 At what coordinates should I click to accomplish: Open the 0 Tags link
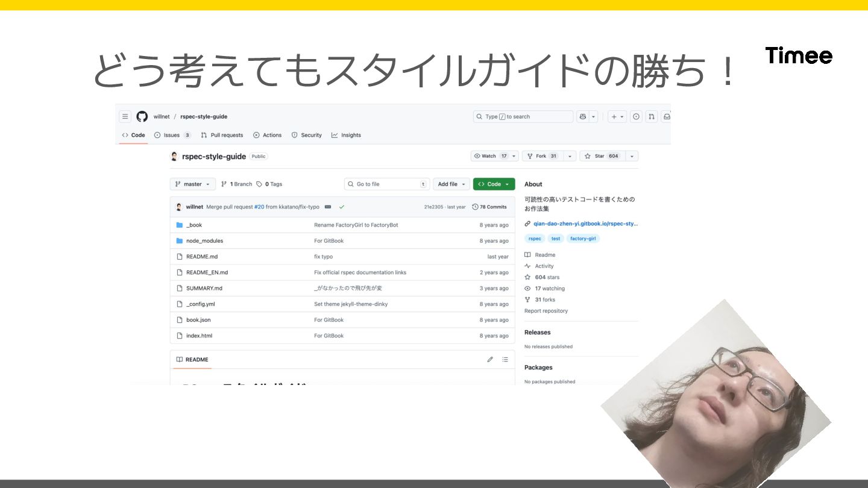coord(269,184)
